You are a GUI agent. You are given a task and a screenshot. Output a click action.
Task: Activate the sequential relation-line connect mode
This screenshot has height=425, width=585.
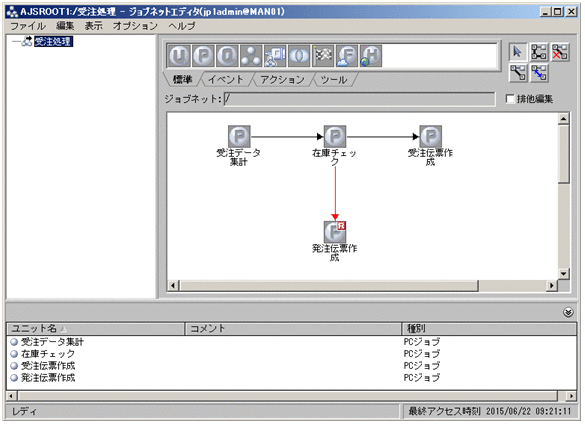pyautogui.click(x=539, y=52)
